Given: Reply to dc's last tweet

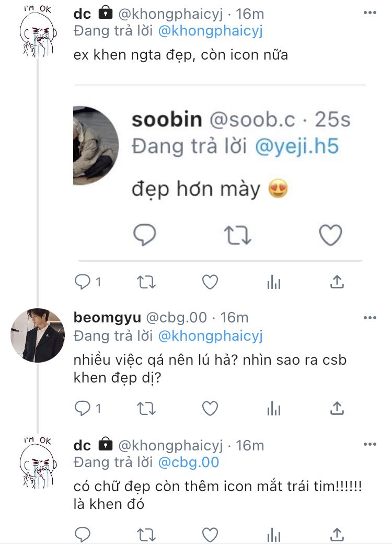Looking at the screenshot, I should (83, 534).
